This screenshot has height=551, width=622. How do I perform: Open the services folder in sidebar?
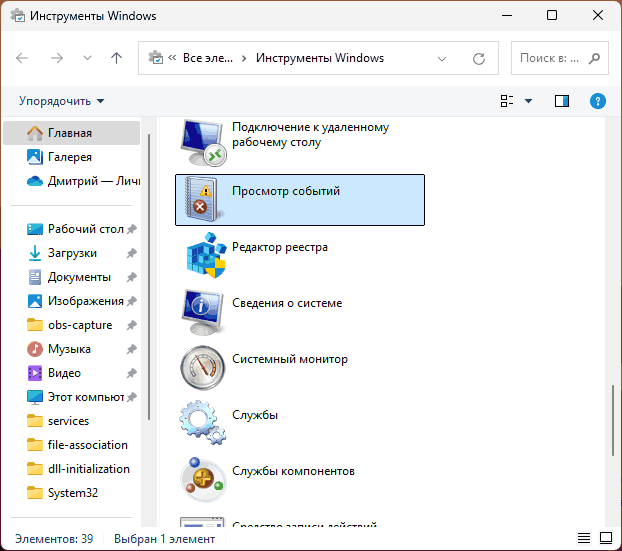71,421
